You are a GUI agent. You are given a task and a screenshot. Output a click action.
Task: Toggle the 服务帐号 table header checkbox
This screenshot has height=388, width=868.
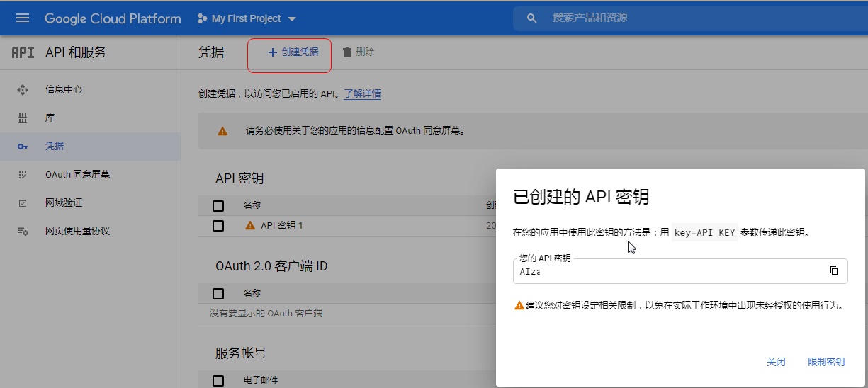(218, 381)
